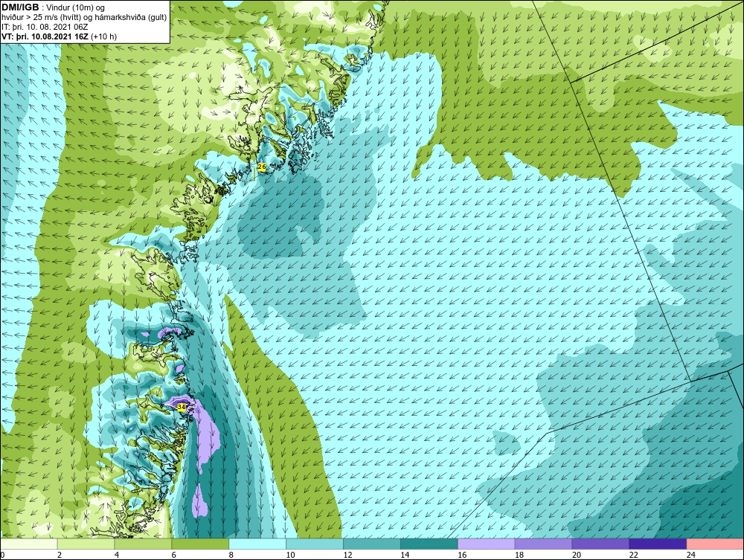Click the legend scale value 8
The image size is (744, 560).
point(231,555)
